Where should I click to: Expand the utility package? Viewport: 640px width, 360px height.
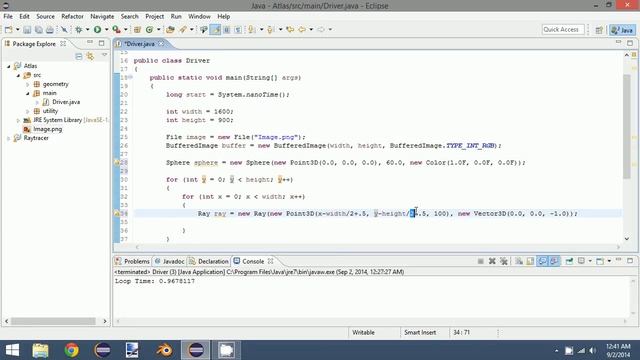tap(28, 111)
